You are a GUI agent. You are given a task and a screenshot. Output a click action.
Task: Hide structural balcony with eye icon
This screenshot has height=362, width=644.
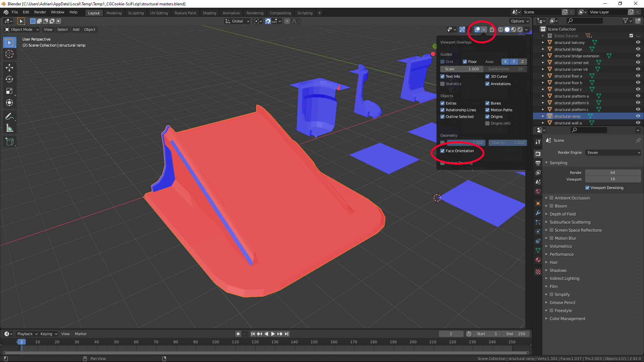click(x=638, y=43)
